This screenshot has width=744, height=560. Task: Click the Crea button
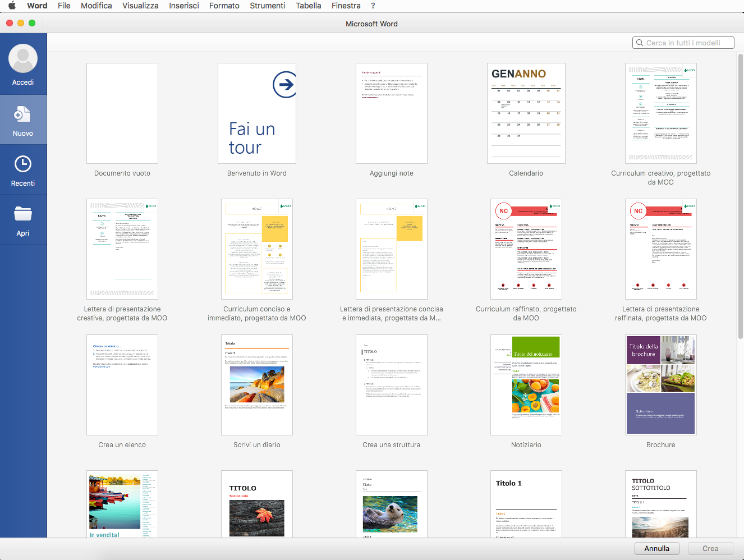tap(710, 549)
